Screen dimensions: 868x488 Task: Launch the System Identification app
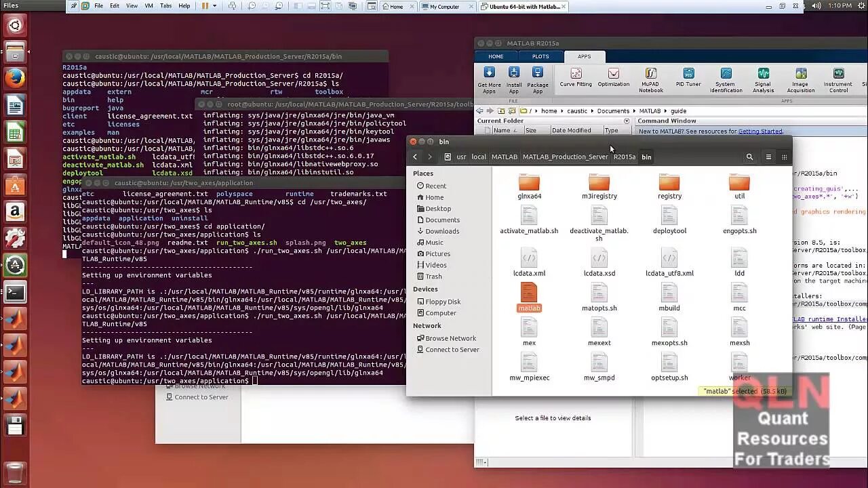tap(726, 80)
